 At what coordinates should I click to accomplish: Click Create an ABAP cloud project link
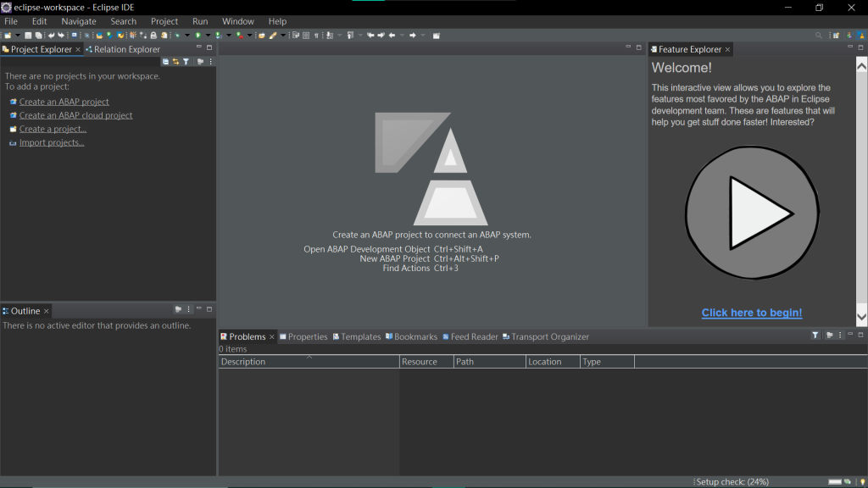pyautogui.click(x=75, y=115)
